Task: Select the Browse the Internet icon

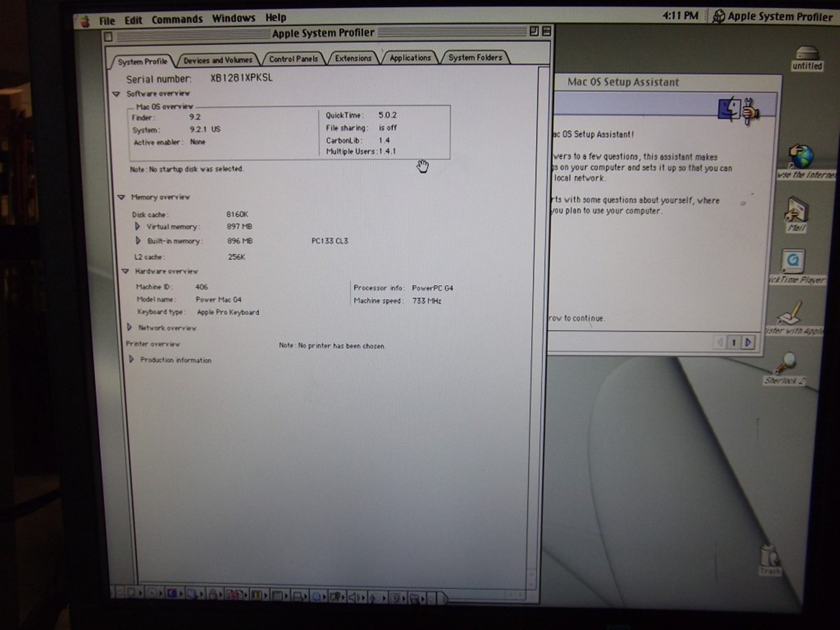Action: pos(803,162)
